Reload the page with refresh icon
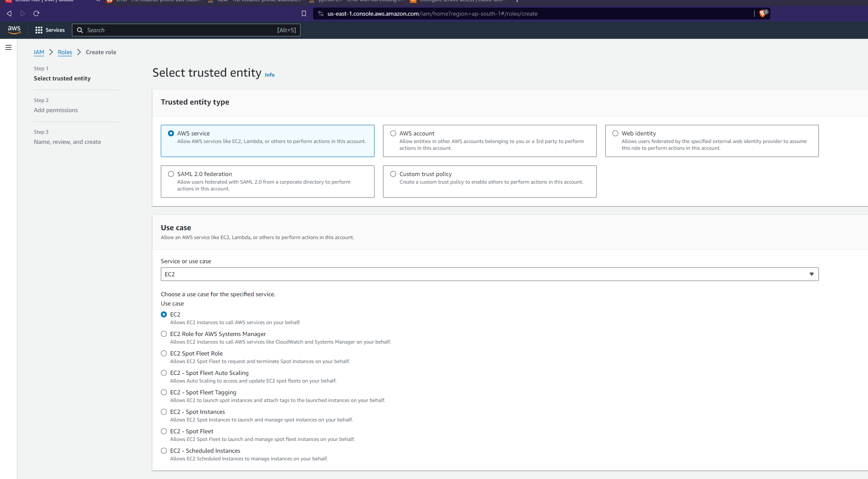The width and height of the screenshot is (868, 479). (x=36, y=14)
